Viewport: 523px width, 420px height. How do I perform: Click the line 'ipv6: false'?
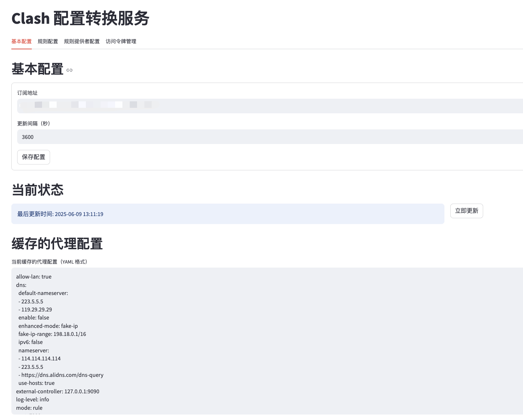[31, 342]
